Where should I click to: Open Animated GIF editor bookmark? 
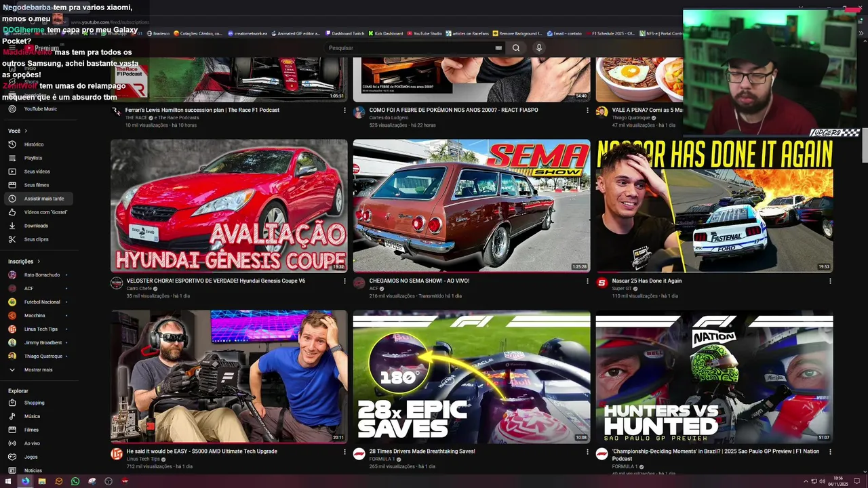pos(295,33)
